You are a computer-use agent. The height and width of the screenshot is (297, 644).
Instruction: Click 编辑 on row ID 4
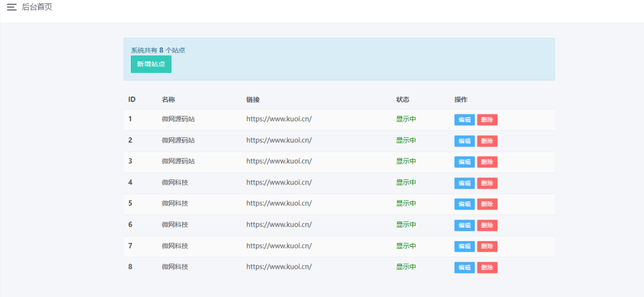(464, 183)
